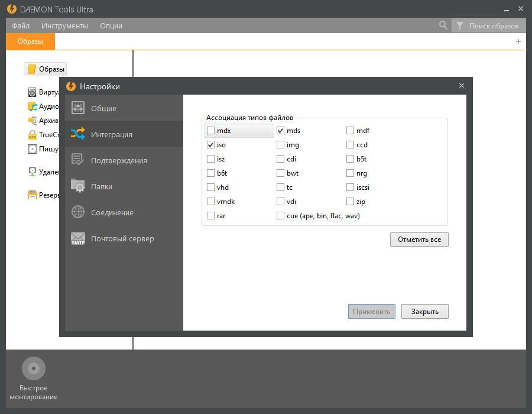This screenshot has width=532, height=414.
Task: Check the b6t file association
Action: (210, 173)
